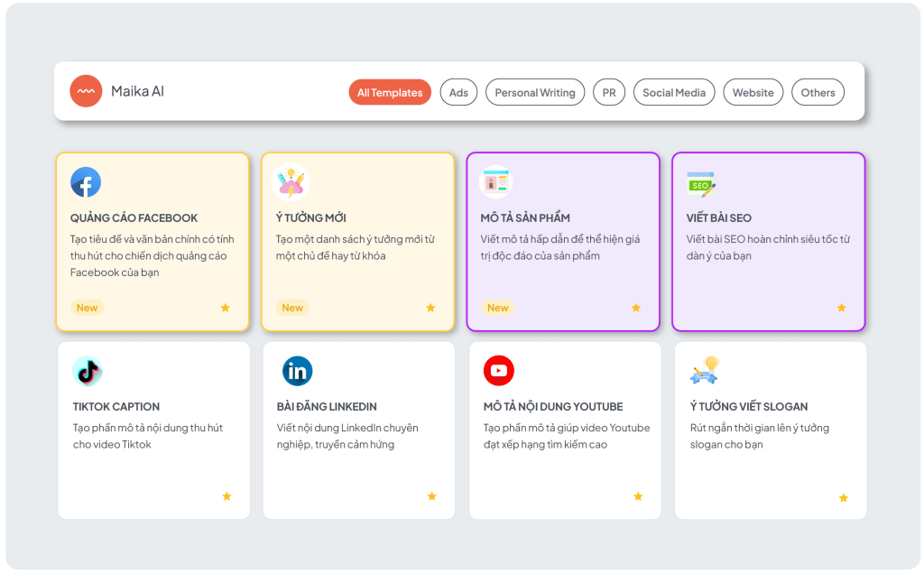Screen dimensions: 924x573
Task: Open the Social Media category
Action: coord(674,93)
